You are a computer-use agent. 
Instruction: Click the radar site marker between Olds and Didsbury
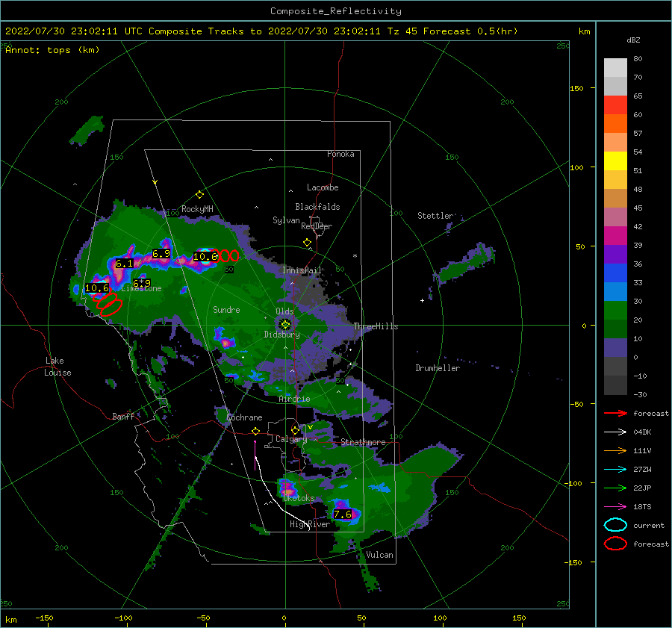click(285, 325)
